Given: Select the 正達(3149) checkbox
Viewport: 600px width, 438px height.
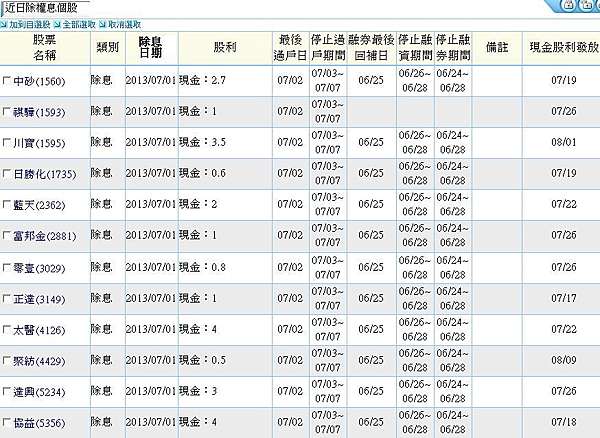Looking at the screenshot, I should click(7, 298).
